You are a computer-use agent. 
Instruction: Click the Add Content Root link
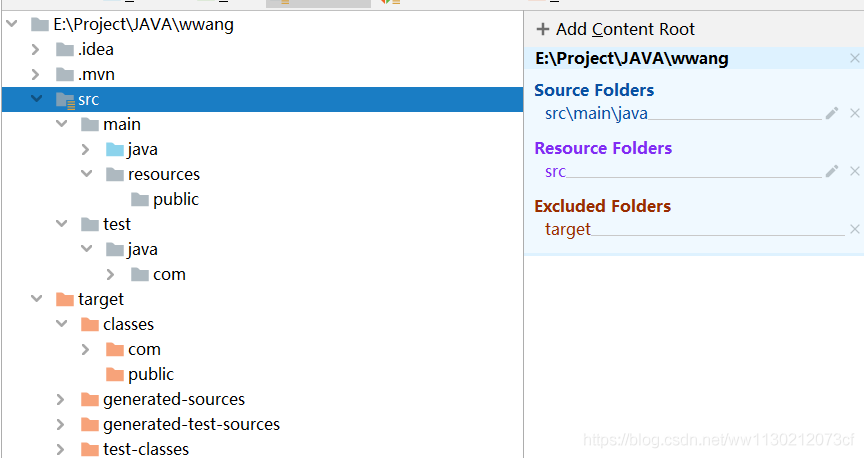click(x=625, y=29)
